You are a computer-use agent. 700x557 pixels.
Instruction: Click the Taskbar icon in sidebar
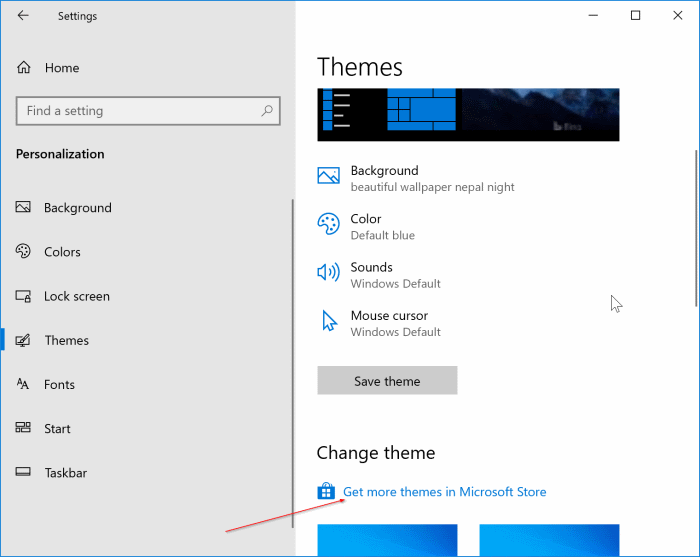23,472
